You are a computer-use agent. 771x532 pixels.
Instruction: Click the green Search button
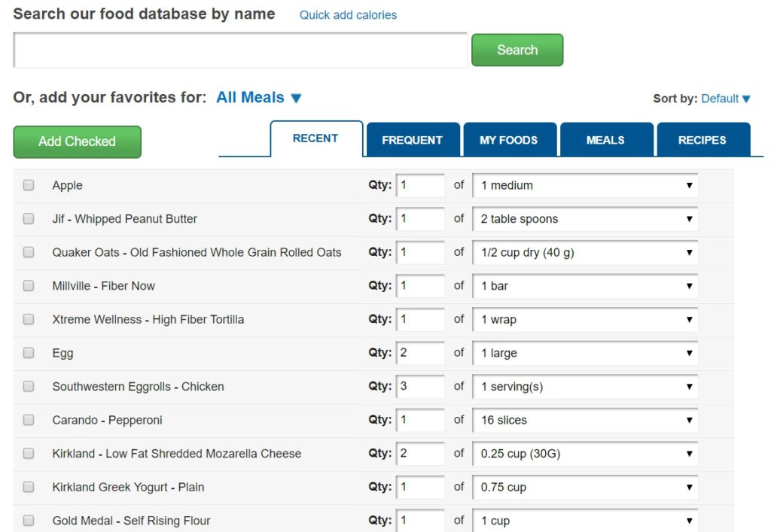[517, 50]
